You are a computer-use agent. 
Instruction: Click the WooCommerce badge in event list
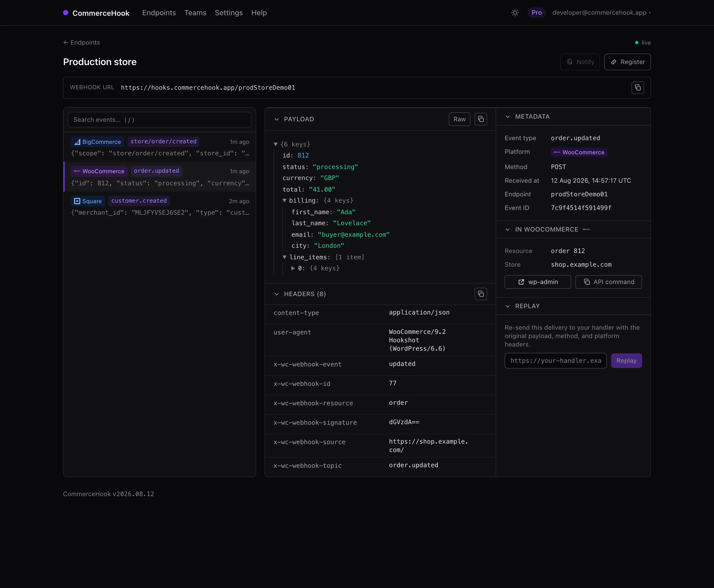pyautogui.click(x=99, y=171)
